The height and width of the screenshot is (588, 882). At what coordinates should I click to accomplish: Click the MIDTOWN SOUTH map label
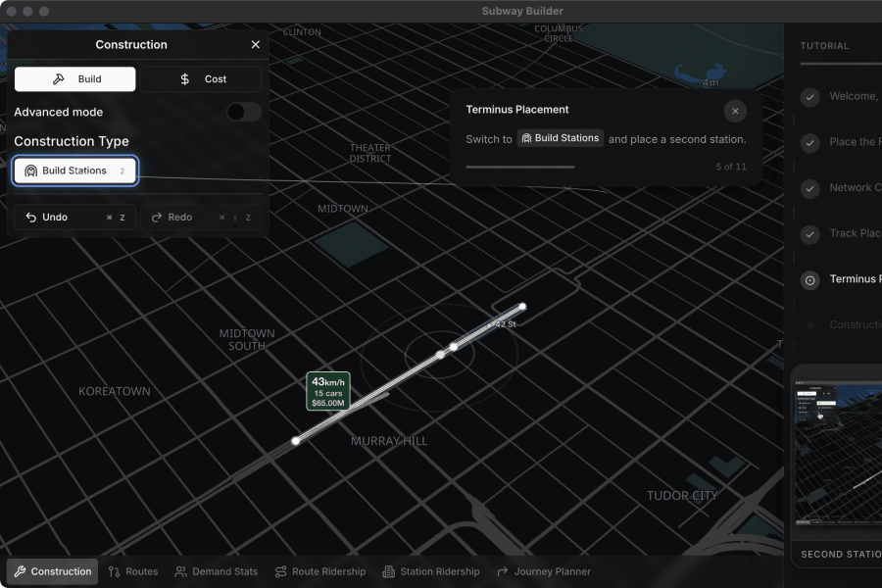click(247, 340)
